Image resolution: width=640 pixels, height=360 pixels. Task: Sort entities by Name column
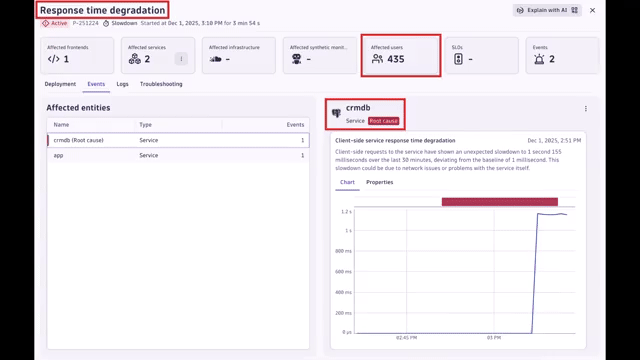(x=61, y=124)
